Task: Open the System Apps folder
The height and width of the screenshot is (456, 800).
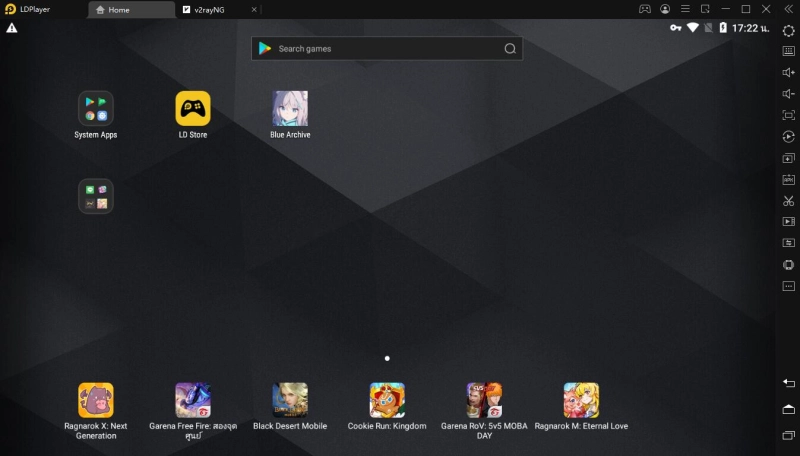Action: 95,109
